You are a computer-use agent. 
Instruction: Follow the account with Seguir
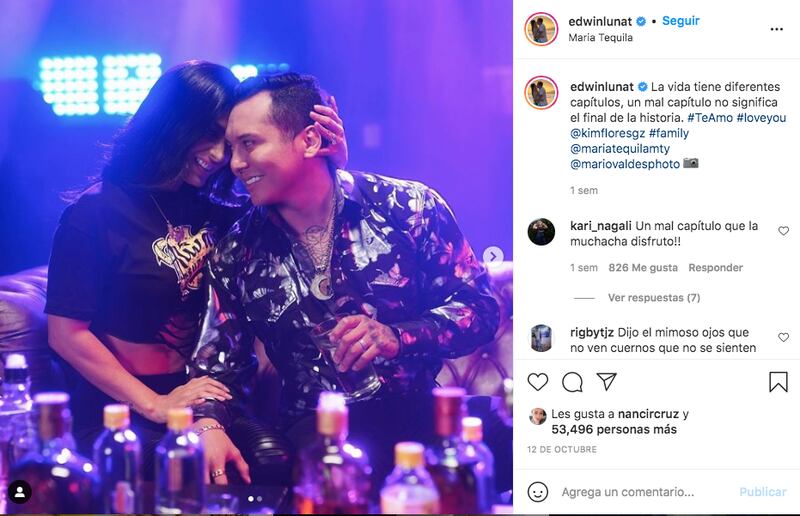tap(681, 21)
